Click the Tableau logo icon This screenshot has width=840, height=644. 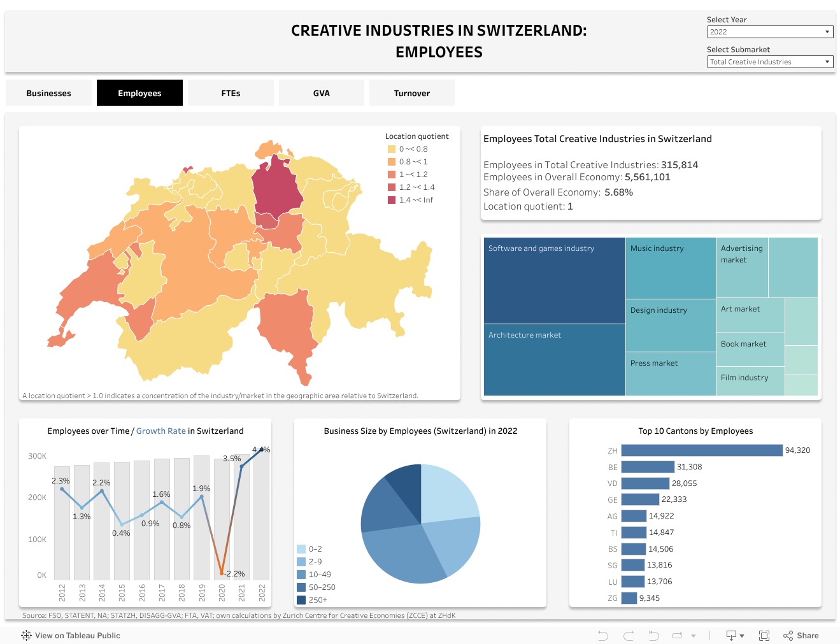(26, 636)
